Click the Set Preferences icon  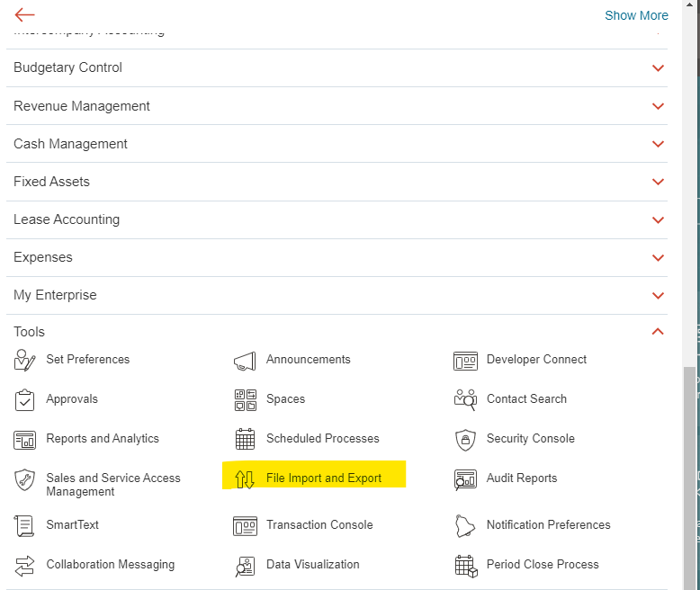coord(24,361)
